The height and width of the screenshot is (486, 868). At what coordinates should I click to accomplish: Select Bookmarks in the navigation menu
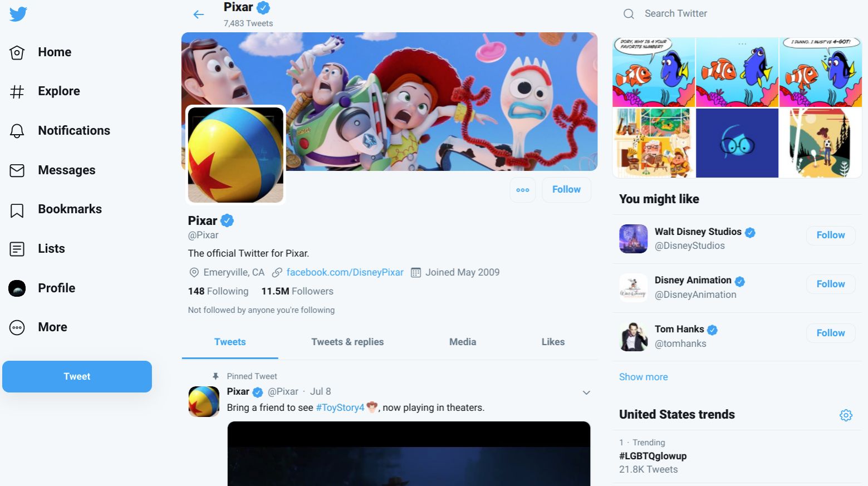(x=70, y=209)
